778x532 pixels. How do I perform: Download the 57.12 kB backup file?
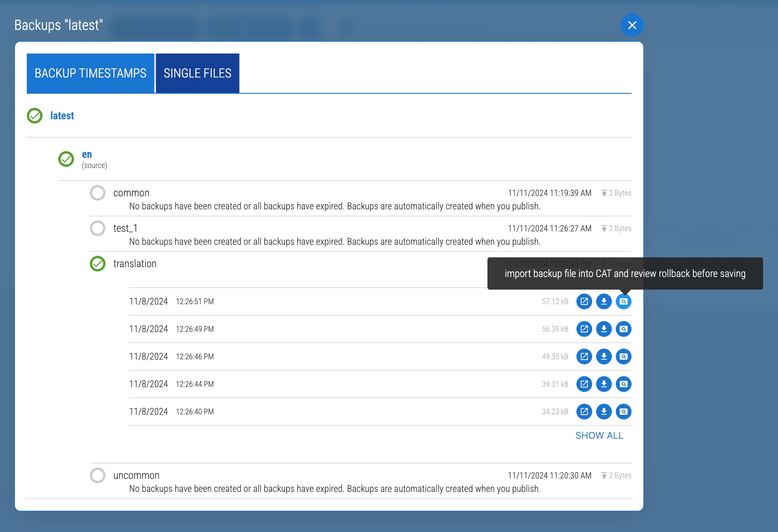(x=604, y=301)
